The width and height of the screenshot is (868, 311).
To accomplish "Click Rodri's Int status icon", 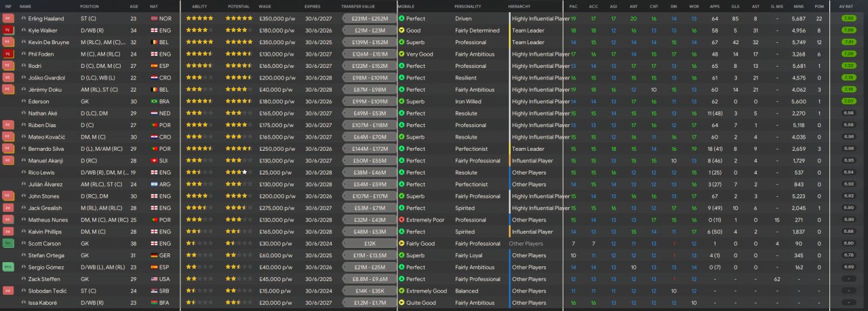I will (8, 66).
